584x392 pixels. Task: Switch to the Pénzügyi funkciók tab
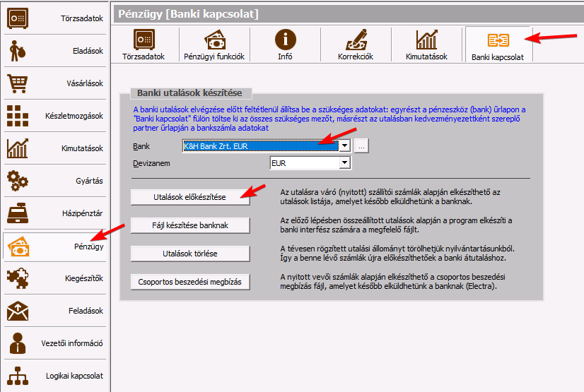[x=214, y=44]
